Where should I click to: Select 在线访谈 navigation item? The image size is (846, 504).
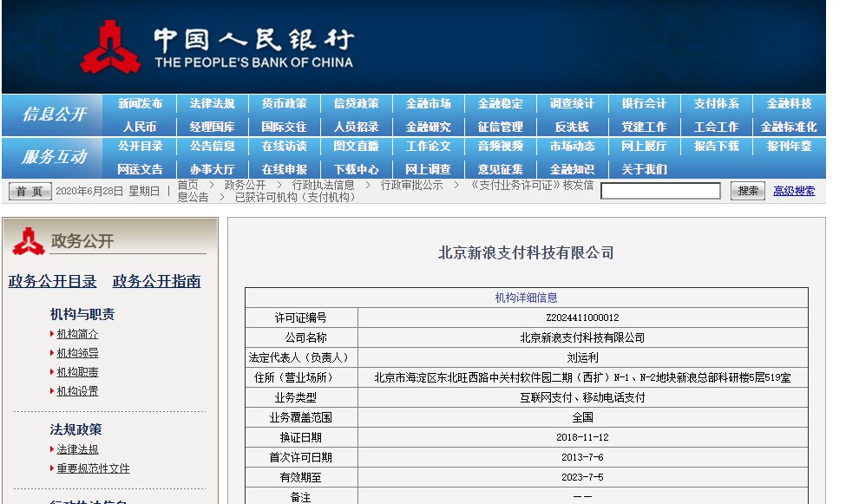284,147
